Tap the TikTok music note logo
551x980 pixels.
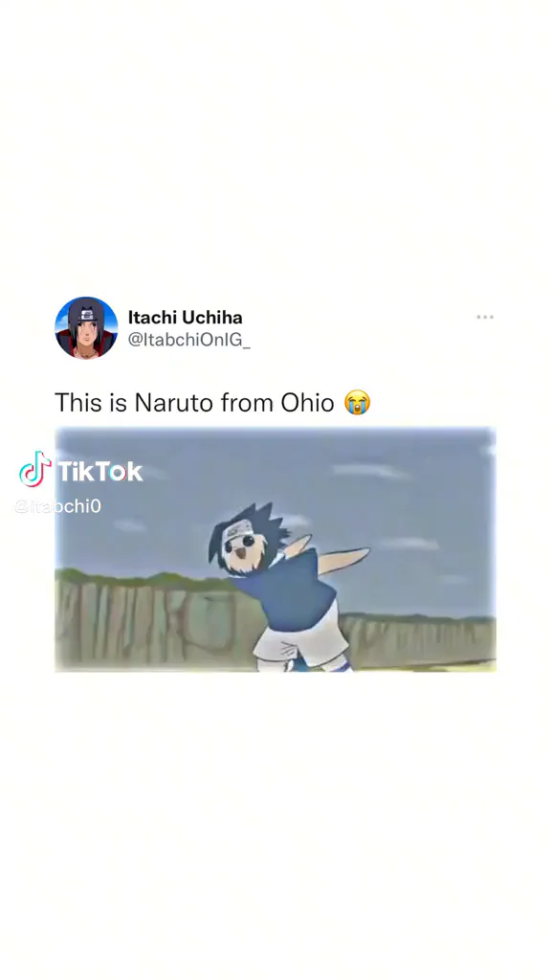coord(35,469)
